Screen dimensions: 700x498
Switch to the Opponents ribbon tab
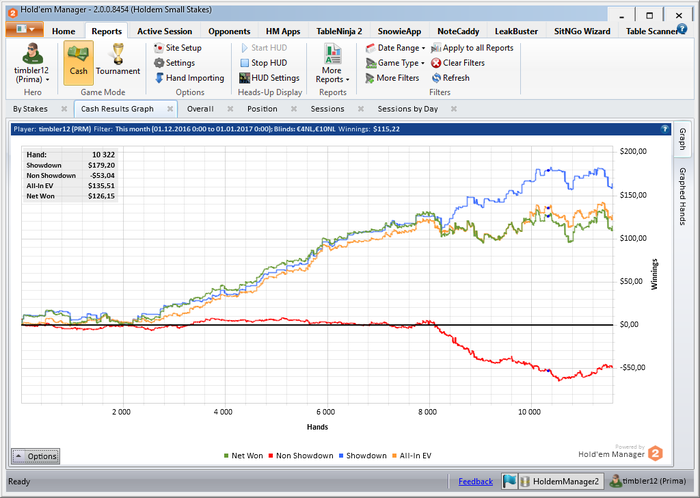(x=229, y=31)
